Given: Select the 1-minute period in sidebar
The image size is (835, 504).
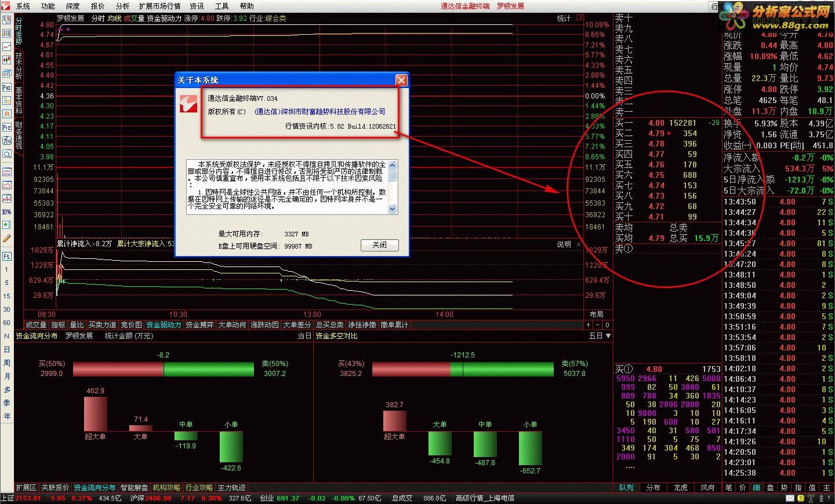Looking at the screenshot, I should click(x=7, y=269).
